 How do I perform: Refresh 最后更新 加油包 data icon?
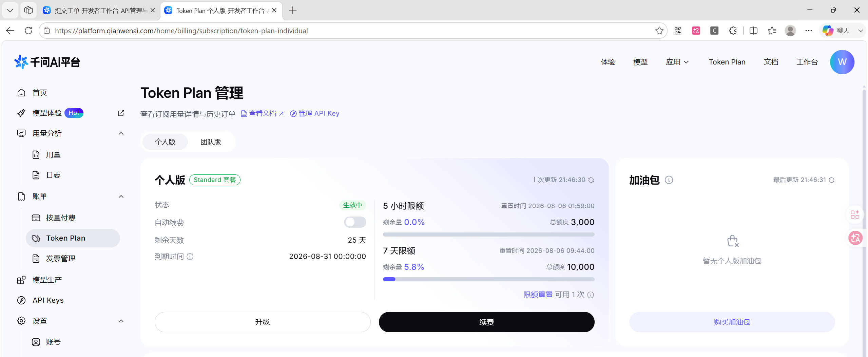832,180
